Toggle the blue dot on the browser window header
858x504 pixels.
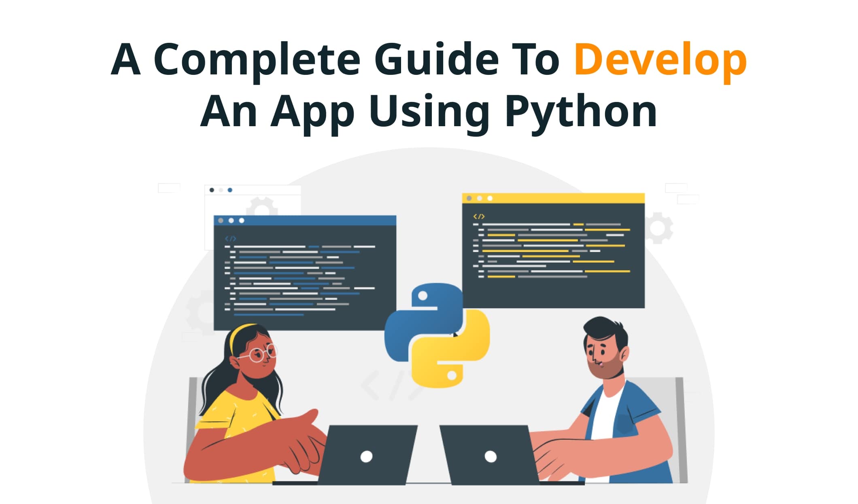(229, 190)
